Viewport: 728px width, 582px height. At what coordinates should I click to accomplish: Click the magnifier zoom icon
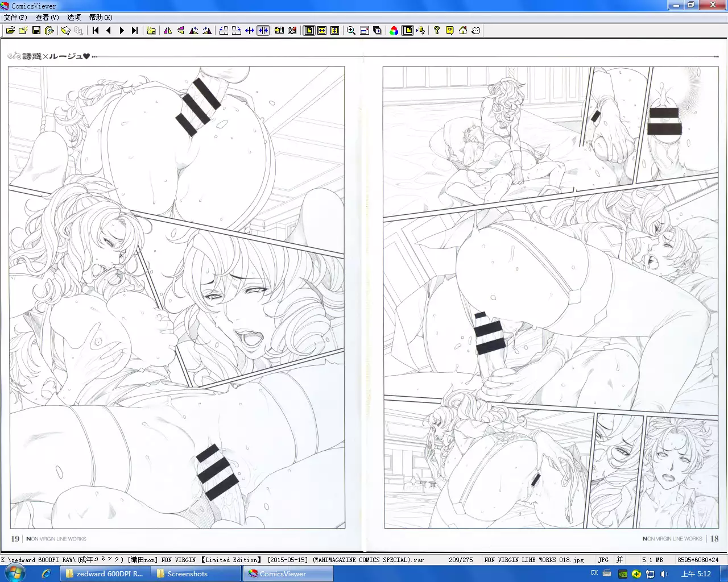(x=351, y=31)
